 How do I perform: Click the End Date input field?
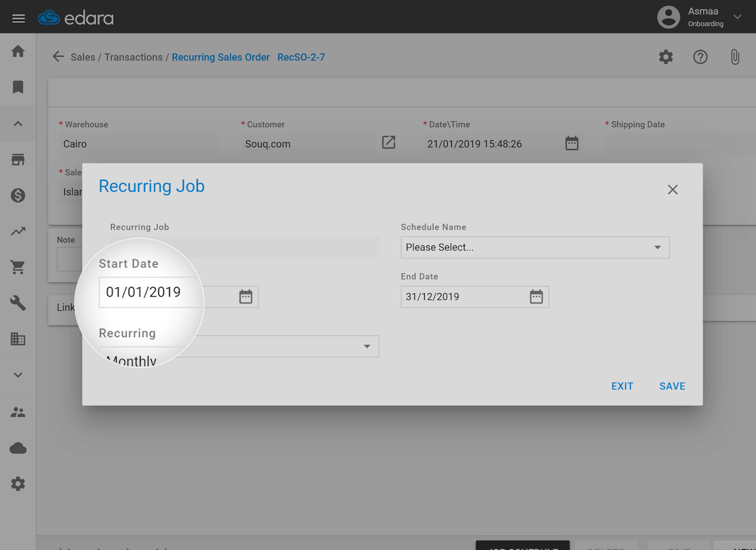point(463,297)
